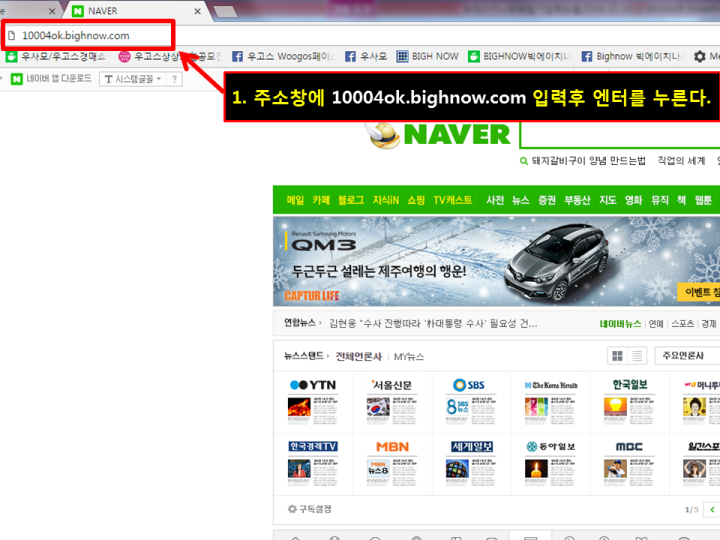
Task: Click the gear icon bookmark
Action: point(699,56)
